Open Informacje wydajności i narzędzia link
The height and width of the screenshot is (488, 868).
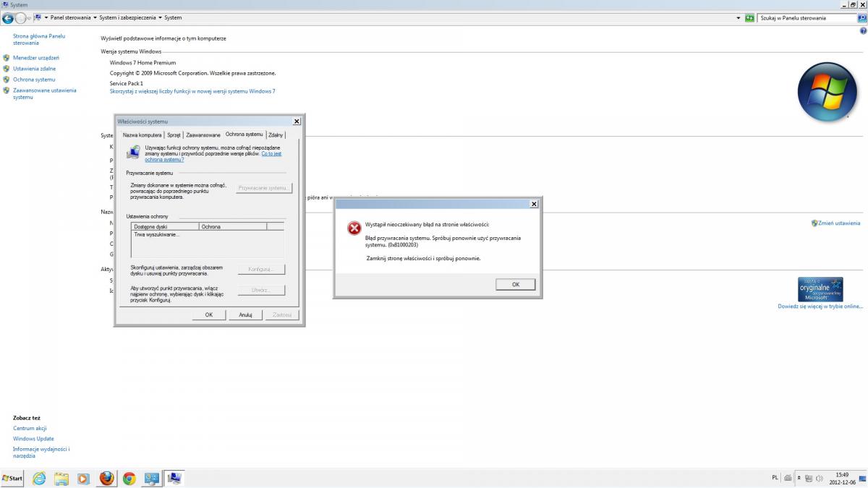click(x=41, y=453)
